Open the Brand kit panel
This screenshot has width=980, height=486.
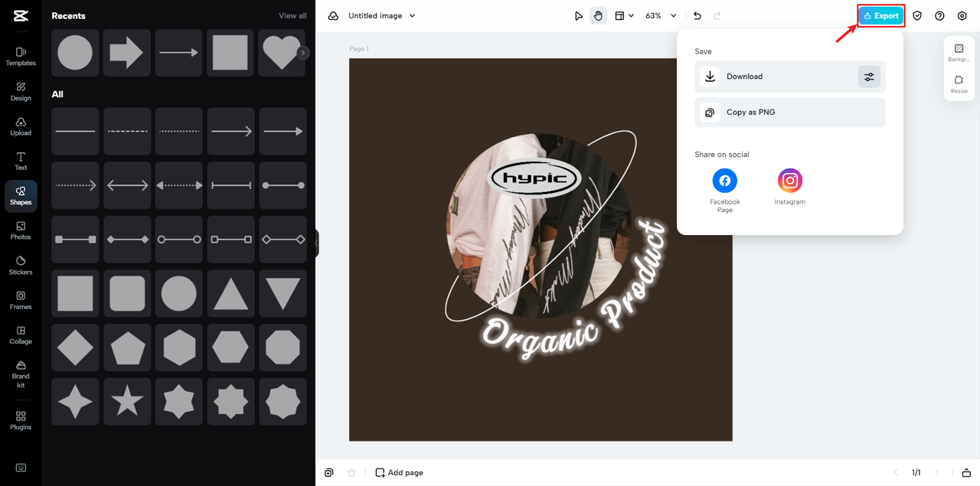tap(21, 375)
